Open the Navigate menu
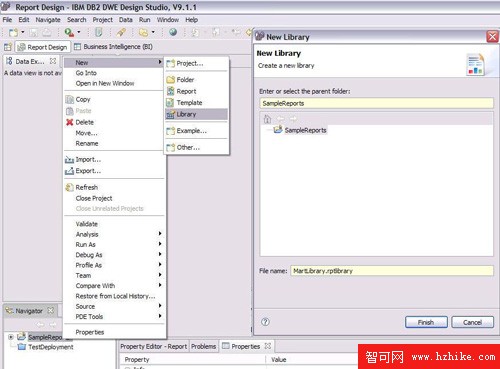 [x=48, y=20]
